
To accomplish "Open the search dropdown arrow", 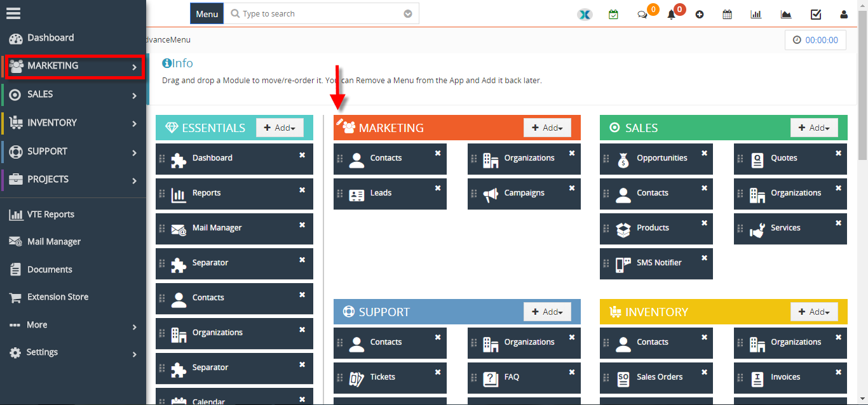I will pyautogui.click(x=408, y=13).
